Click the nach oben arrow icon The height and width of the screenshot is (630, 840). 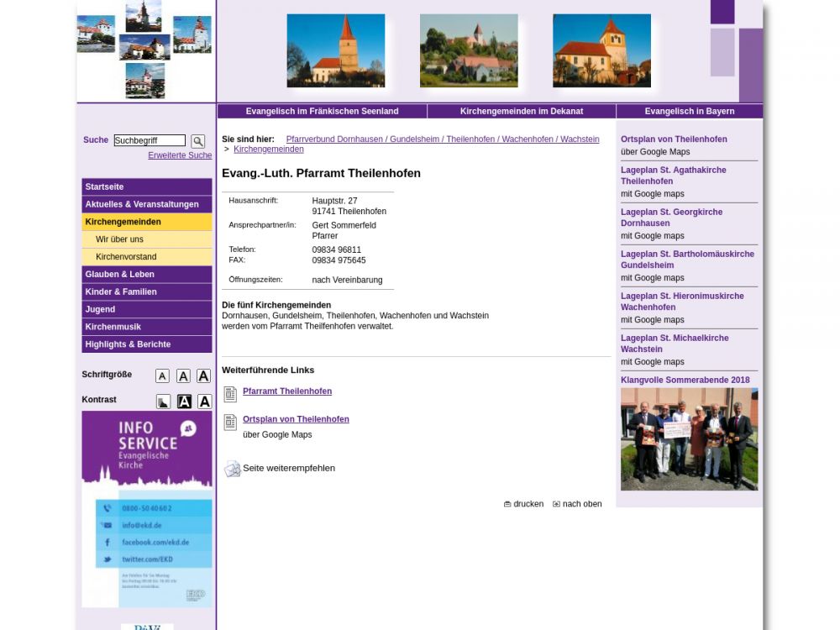click(556, 504)
